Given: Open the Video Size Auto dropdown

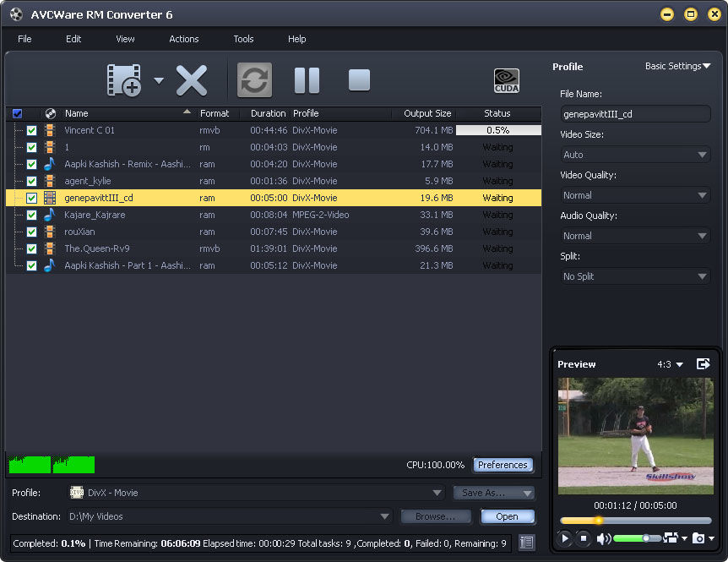Looking at the screenshot, I should [x=635, y=155].
